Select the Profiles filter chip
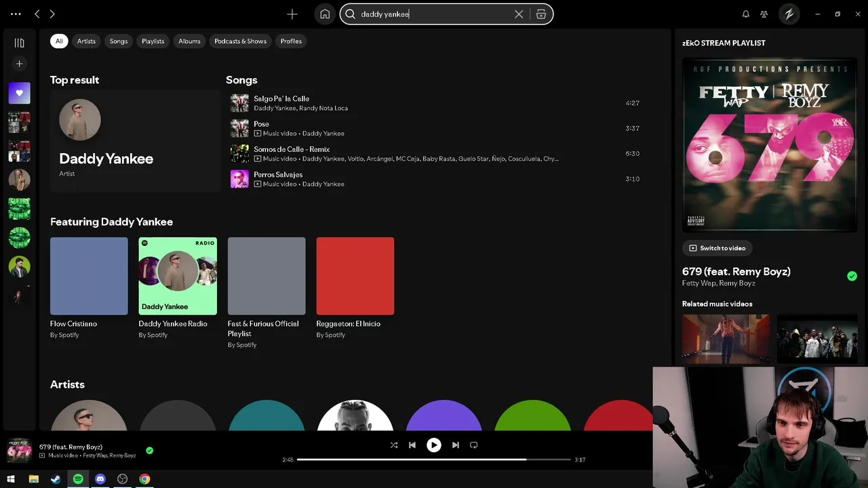 click(x=291, y=41)
